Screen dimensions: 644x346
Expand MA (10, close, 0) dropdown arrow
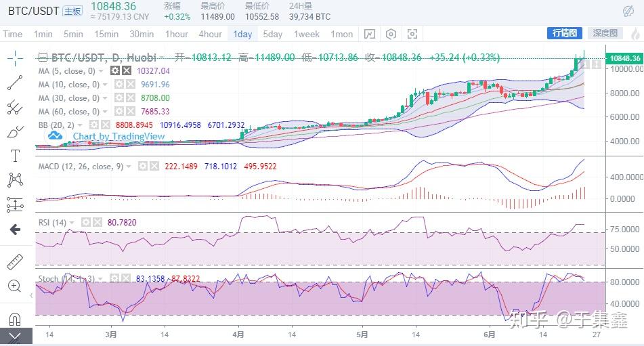click(105, 85)
